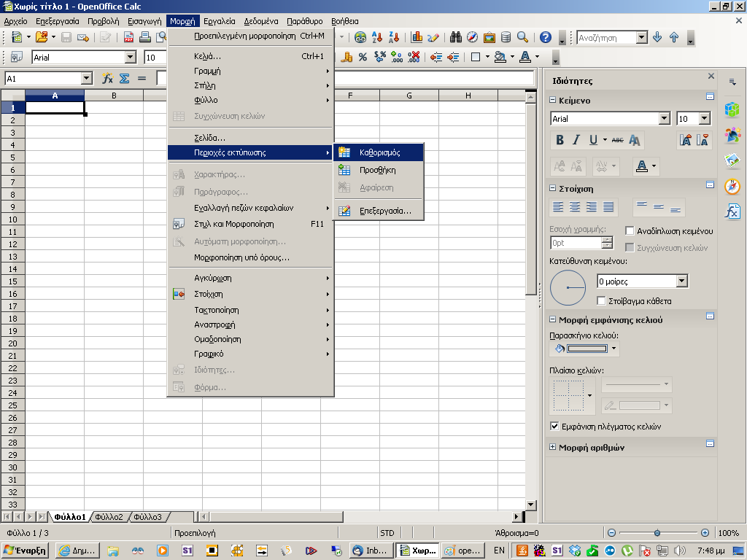
Task: Click Sort Descending icon
Action: (394, 37)
